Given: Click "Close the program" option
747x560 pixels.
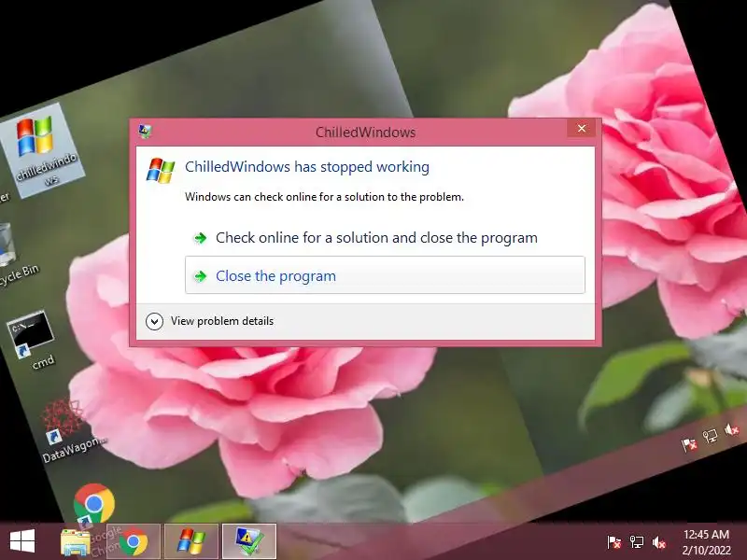Looking at the screenshot, I should click(385, 275).
